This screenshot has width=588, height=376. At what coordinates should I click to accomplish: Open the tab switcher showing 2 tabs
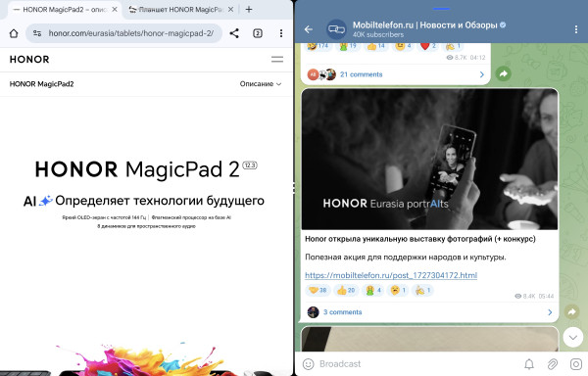click(258, 33)
